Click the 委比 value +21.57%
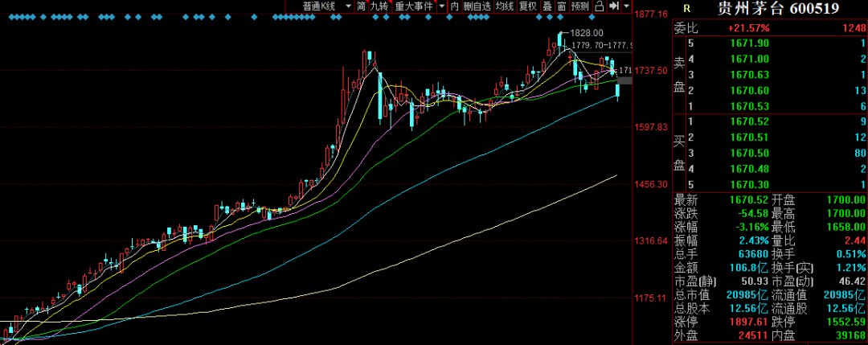Screen dimensions: 868x345 point(748,27)
